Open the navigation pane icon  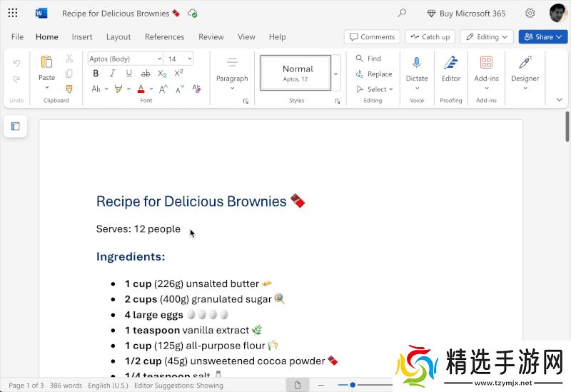point(15,126)
